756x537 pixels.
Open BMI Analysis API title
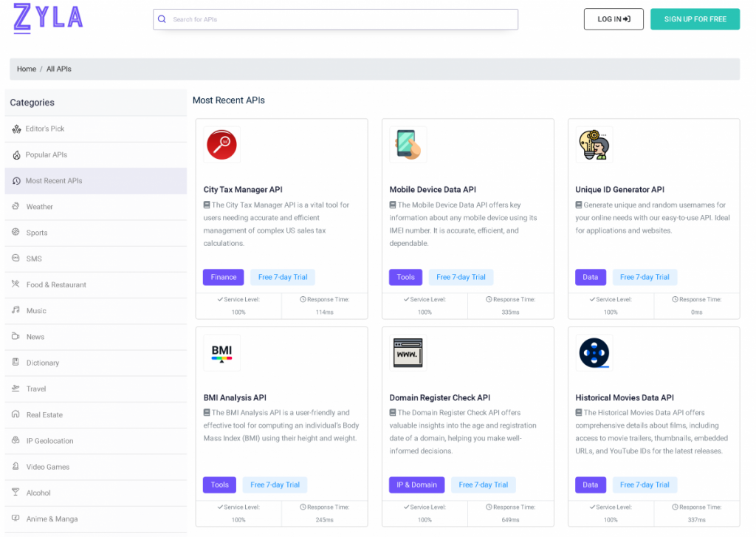[235, 397]
